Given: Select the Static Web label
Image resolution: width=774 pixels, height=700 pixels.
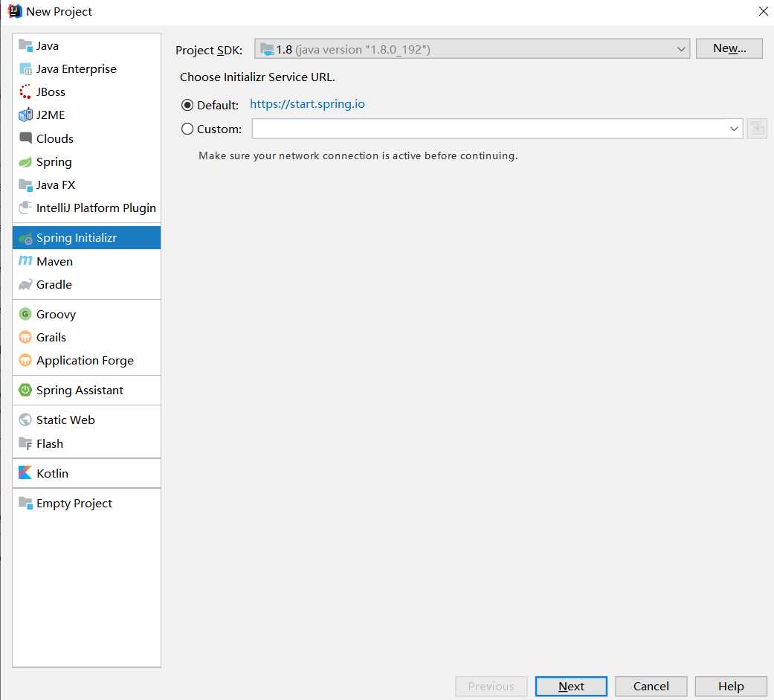Looking at the screenshot, I should [x=65, y=420].
